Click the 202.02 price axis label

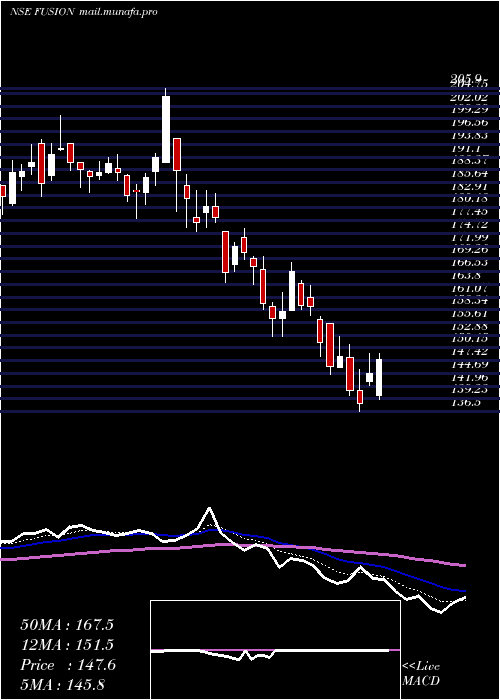pos(469,97)
